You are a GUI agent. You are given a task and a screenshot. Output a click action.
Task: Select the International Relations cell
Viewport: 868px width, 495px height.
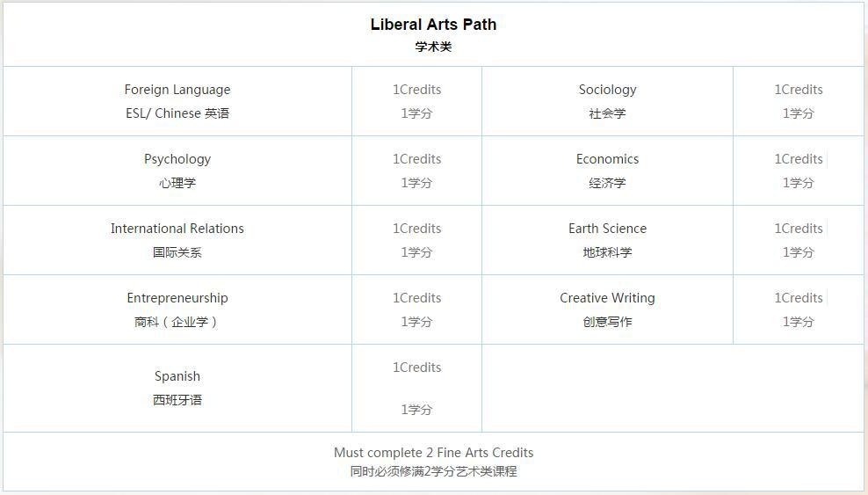coord(177,240)
